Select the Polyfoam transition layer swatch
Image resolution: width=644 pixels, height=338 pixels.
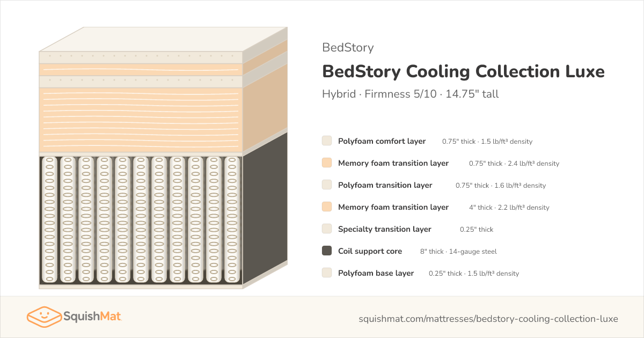pyautogui.click(x=327, y=185)
